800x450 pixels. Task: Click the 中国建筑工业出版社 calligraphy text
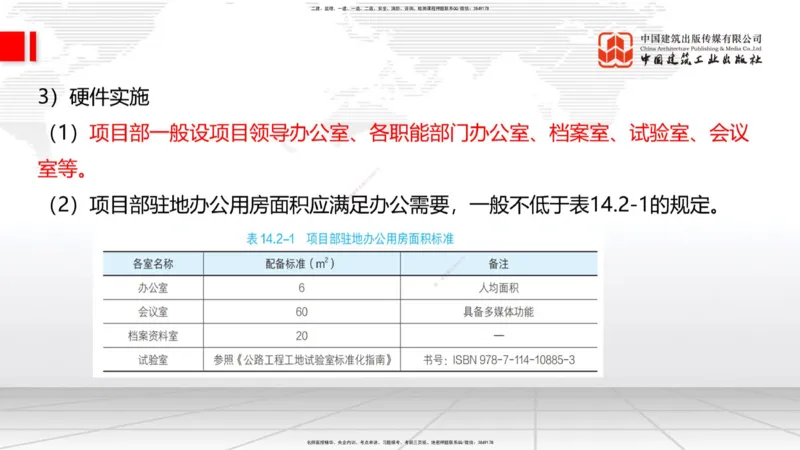click(x=701, y=61)
